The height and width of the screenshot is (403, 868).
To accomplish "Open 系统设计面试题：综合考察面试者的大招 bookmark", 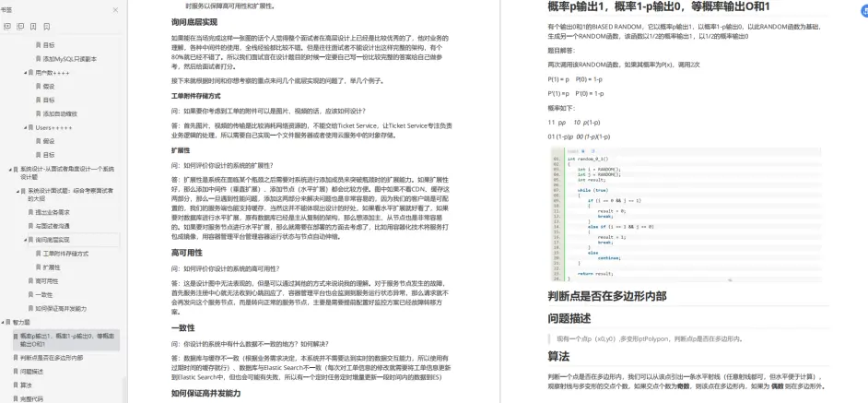I will click(x=71, y=195).
